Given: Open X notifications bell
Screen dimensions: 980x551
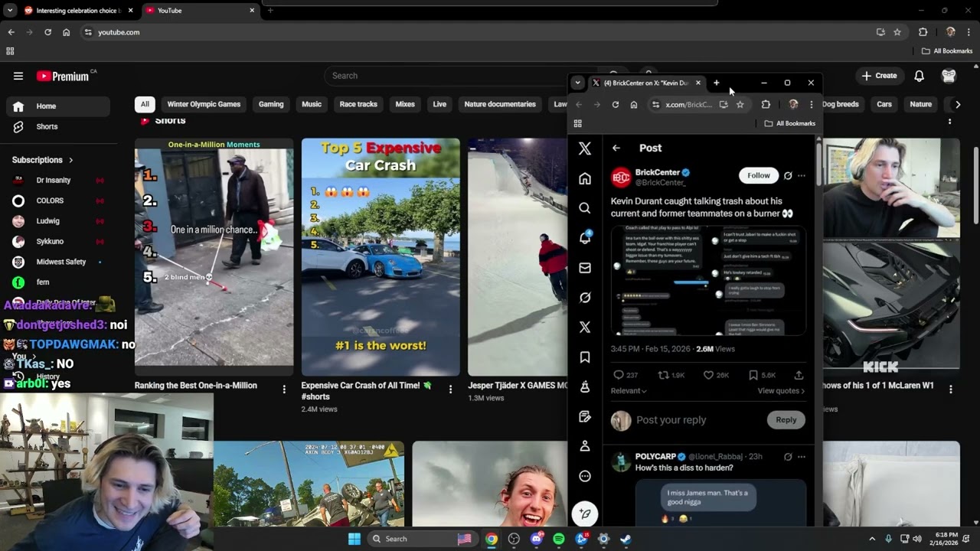Looking at the screenshot, I should tap(585, 237).
